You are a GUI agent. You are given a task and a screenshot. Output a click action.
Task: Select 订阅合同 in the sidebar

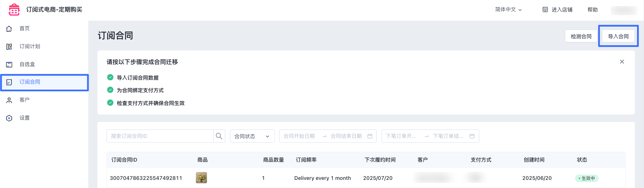pyautogui.click(x=44, y=82)
